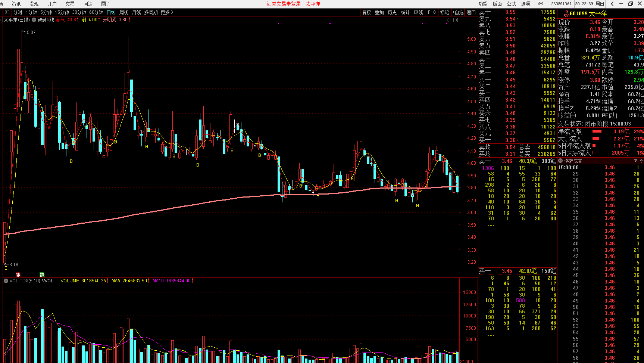Open F10 company info
Viewport: 644px width, 363px height.
[x=432, y=12]
